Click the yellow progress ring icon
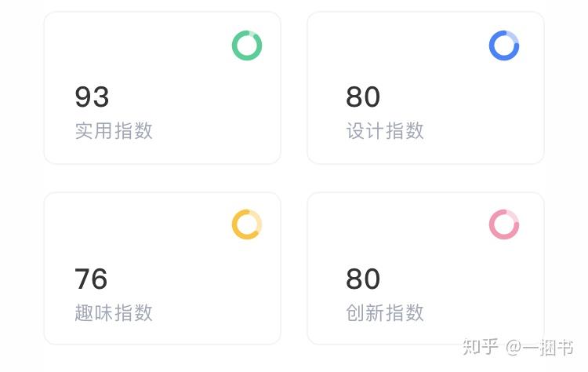 pyautogui.click(x=246, y=224)
